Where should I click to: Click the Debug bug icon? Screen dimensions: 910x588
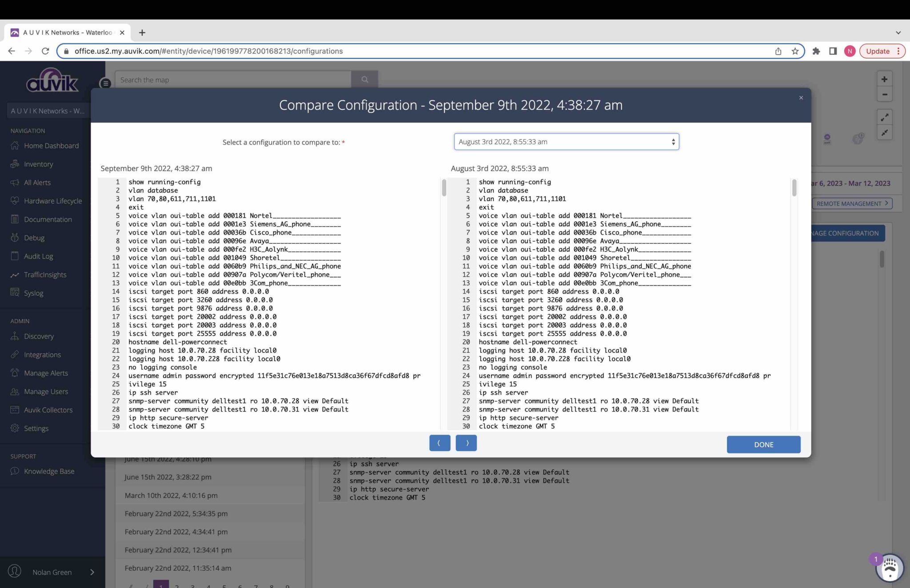(x=15, y=238)
